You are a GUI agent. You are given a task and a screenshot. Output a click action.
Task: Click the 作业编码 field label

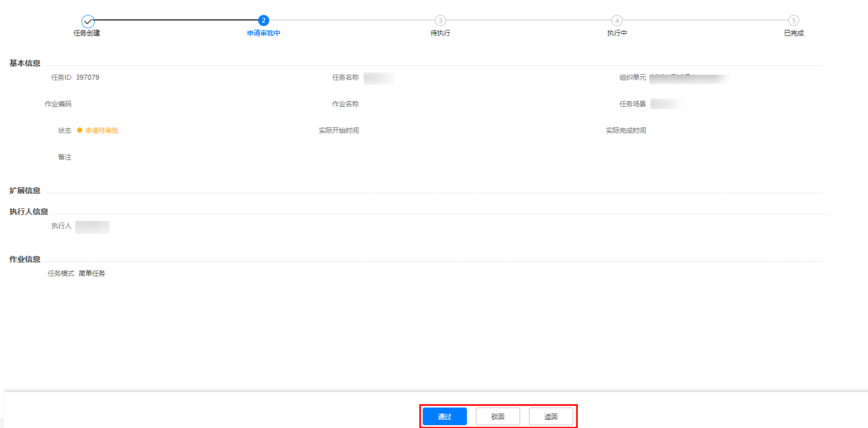pyautogui.click(x=58, y=104)
